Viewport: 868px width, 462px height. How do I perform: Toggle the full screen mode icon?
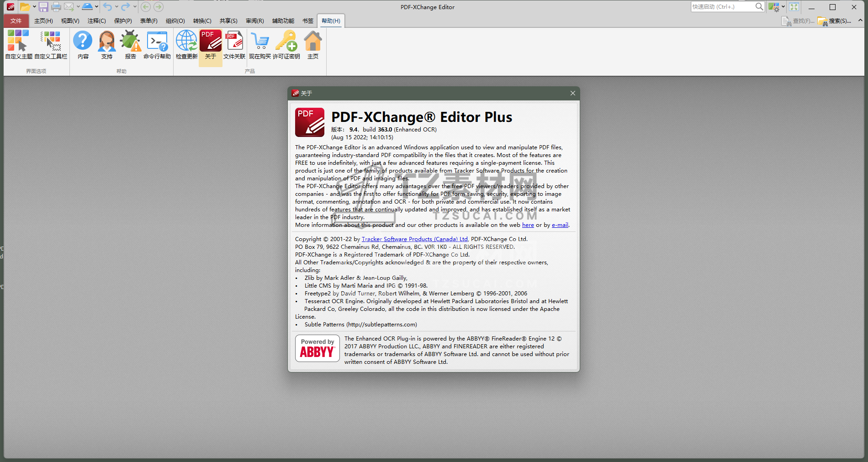pyautogui.click(x=794, y=7)
